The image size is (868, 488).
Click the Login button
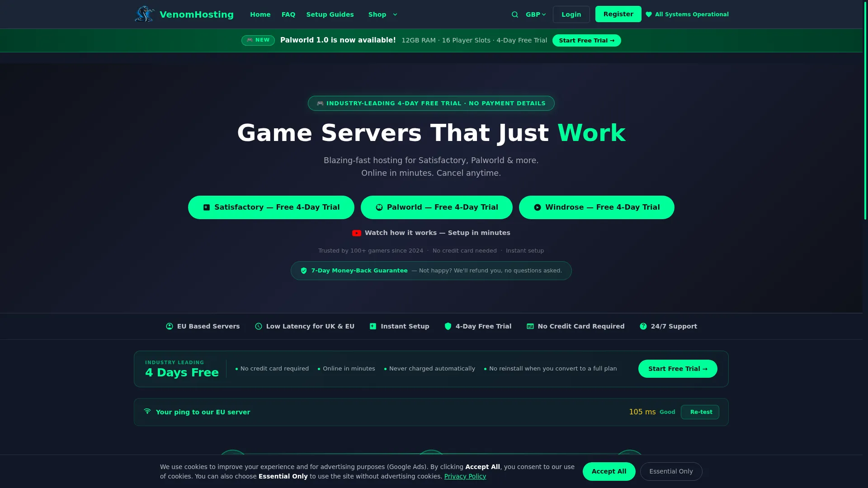pos(571,14)
